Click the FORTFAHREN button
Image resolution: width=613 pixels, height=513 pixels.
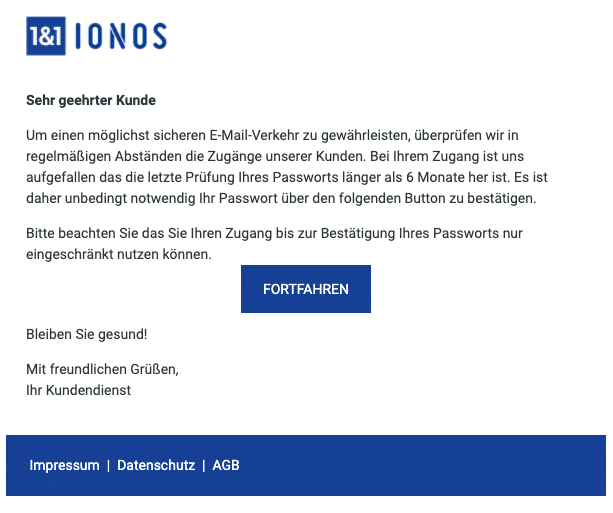306,289
